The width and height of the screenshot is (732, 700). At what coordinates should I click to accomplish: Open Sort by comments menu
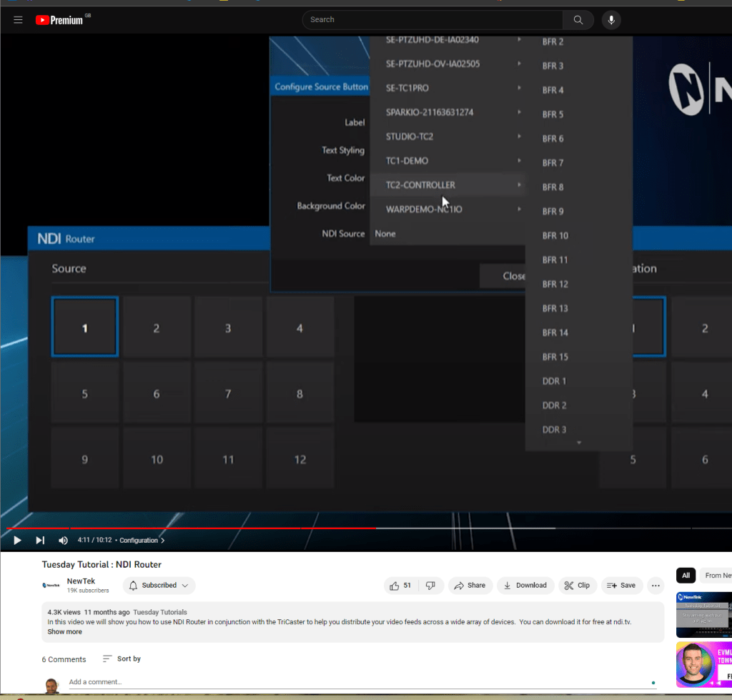122,659
